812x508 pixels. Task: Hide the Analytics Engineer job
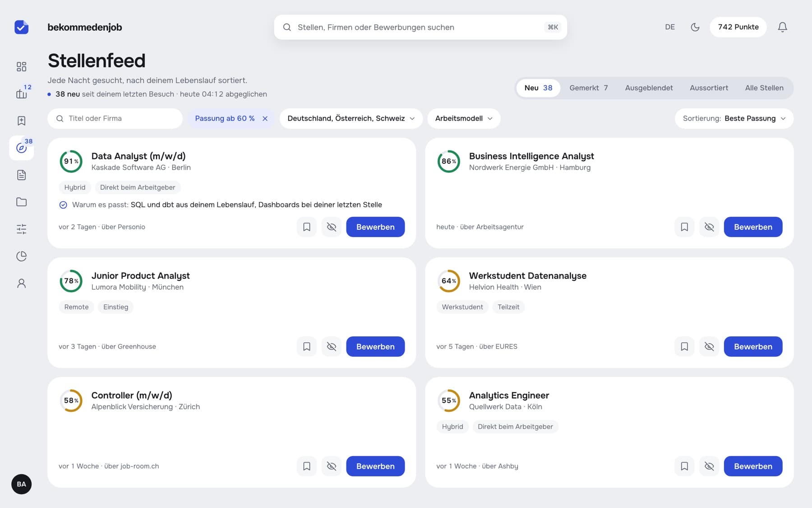(x=709, y=466)
